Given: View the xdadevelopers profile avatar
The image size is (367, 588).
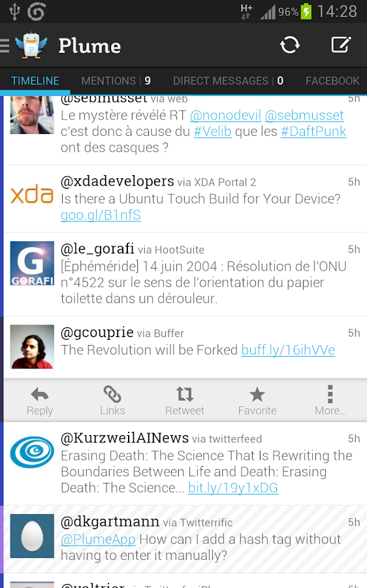Looking at the screenshot, I should (32, 195).
